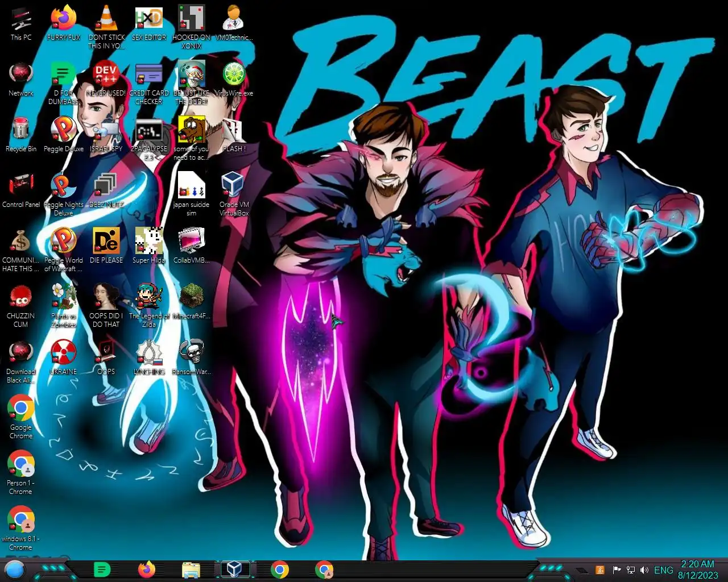Show hidden system tray icons
Viewport: 728px width, 582px height.
pos(582,570)
